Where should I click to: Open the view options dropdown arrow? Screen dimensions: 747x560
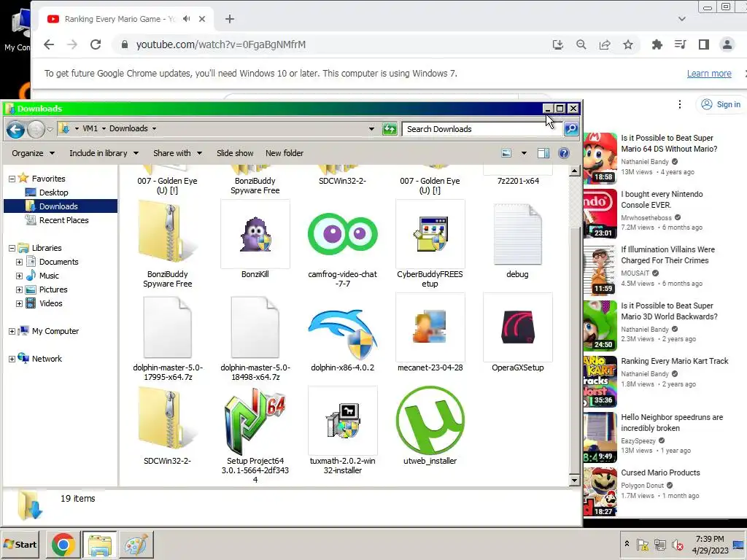pos(524,153)
